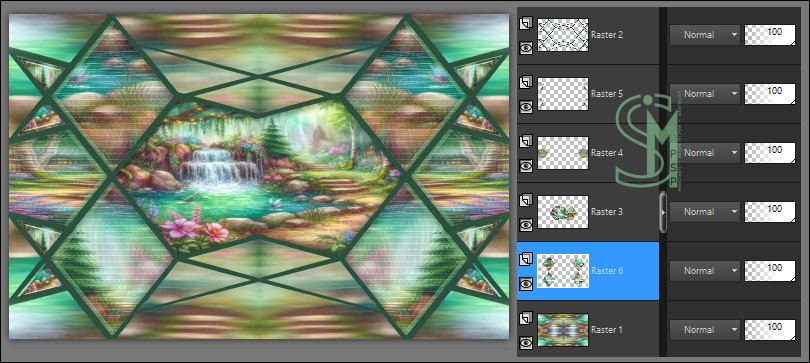Select the Raster 1 layer row

tap(588, 329)
